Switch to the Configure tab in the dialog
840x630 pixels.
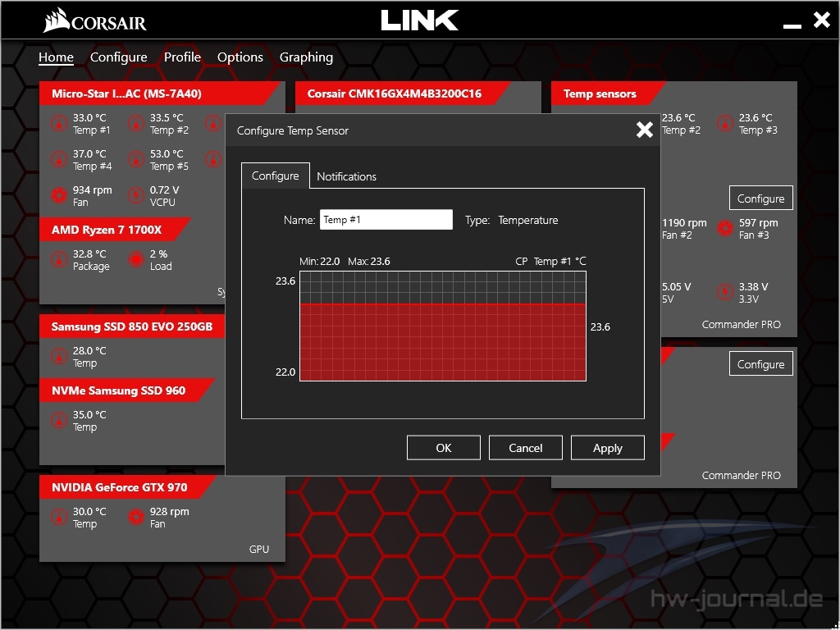tap(275, 176)
